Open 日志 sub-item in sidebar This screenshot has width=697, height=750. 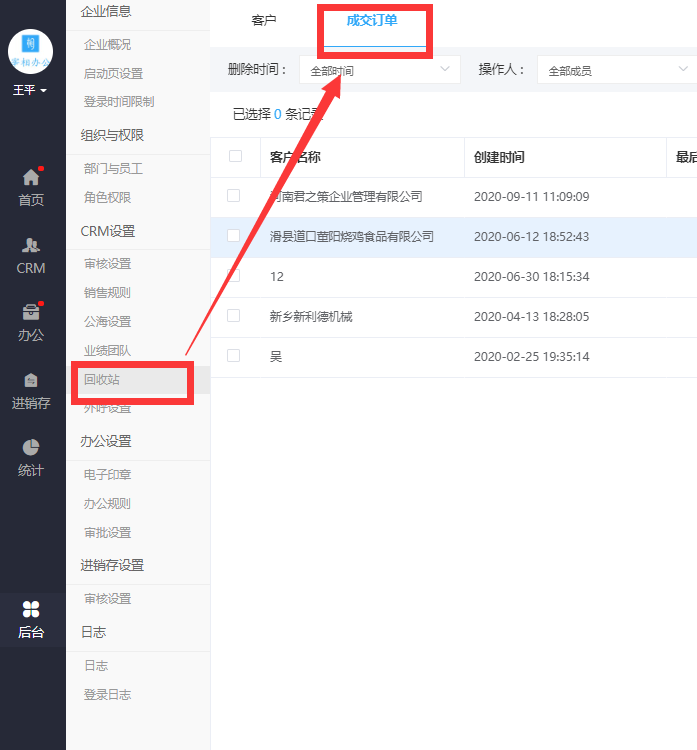click(x=96, y=665)
